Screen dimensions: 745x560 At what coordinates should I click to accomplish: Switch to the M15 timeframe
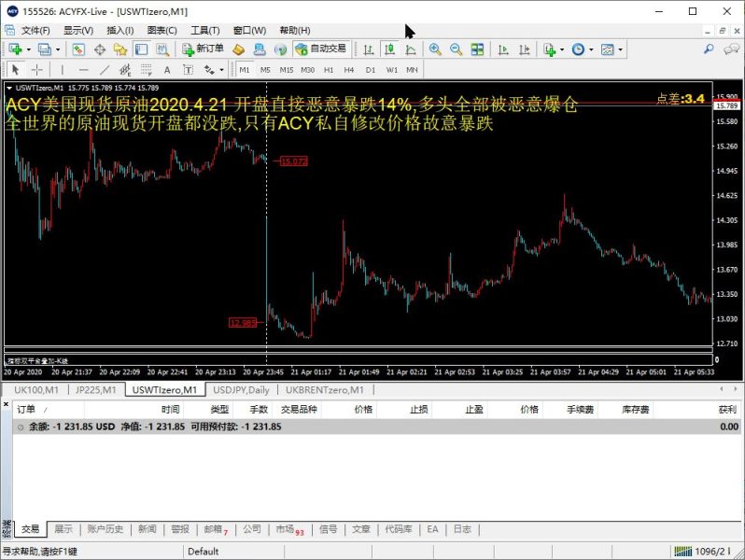tap(287, 70)
